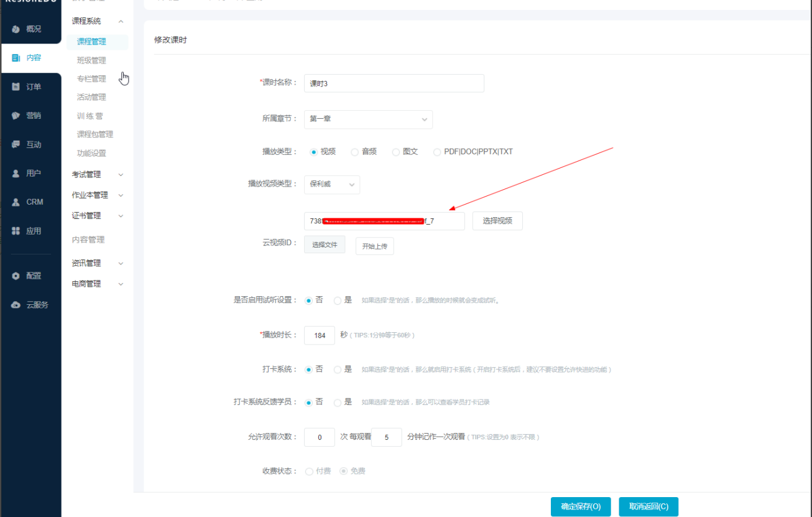Click the 课时名称 input field
Viewport: 812px width, 517px height.
394,83
